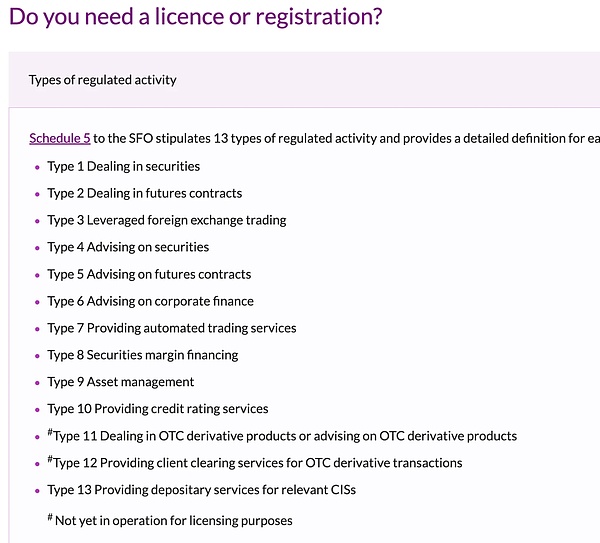Click the hash mark before Type 11

point(50,433)
